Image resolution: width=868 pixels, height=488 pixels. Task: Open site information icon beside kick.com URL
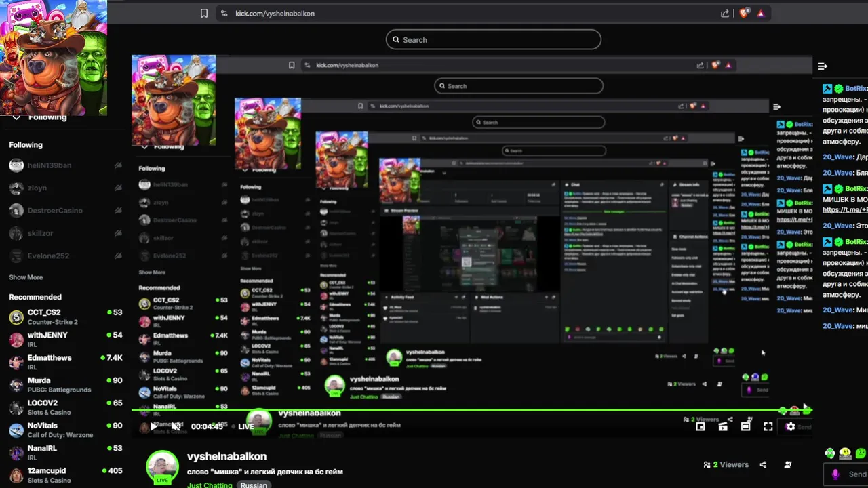click(224, 13)
